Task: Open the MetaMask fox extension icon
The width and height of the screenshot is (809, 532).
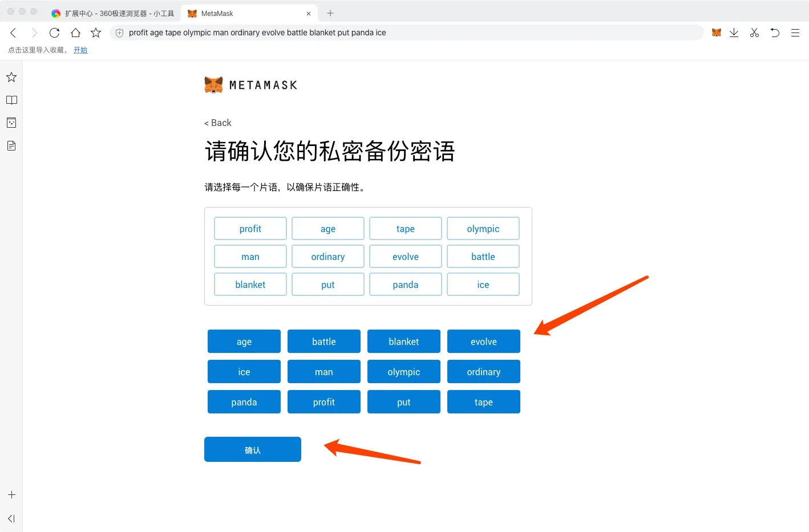Action: click(716, 33)
